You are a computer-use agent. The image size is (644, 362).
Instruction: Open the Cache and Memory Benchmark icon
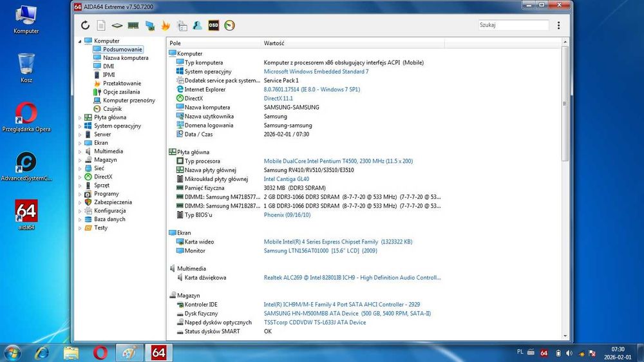click(133, 26)
